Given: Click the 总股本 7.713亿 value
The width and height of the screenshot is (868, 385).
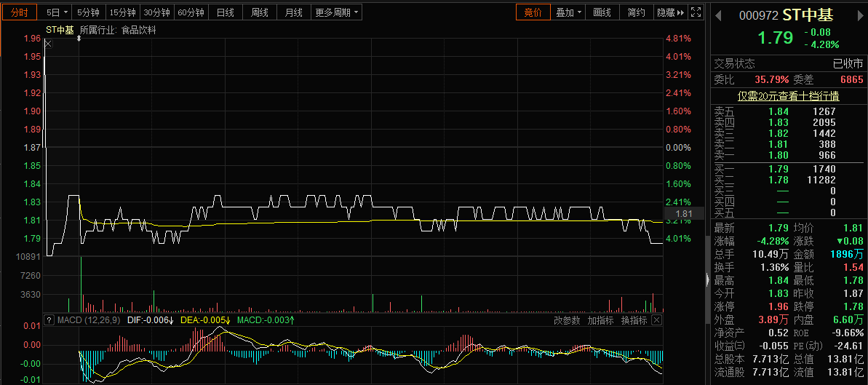Looking at the screenshot, I should tap(771, 360).
